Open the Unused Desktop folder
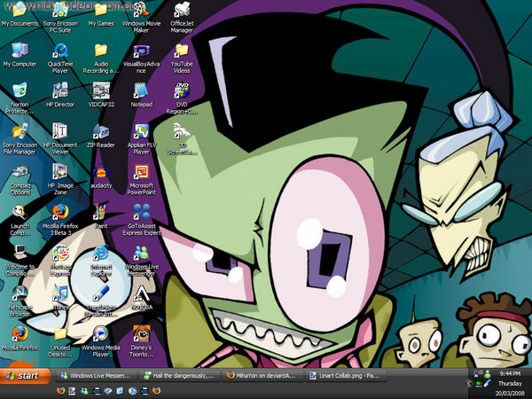 click(x=60, y=341)
